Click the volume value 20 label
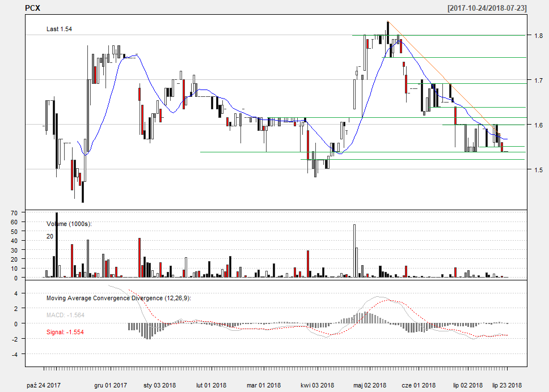549x392 pixels. tap(50, 236)
